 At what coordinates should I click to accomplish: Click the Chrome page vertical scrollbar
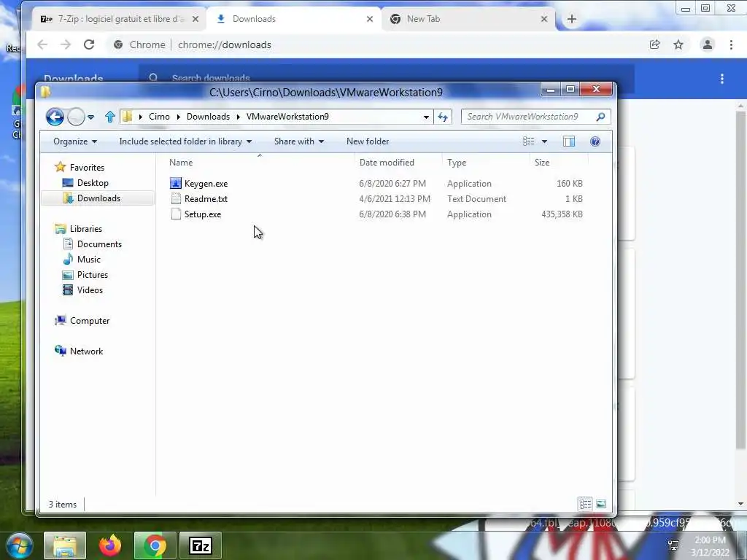click(741, 281)
